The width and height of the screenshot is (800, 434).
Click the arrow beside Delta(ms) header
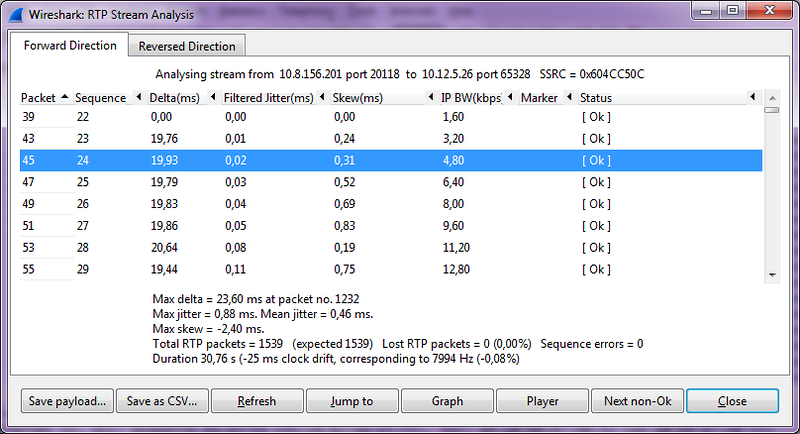[213, 96]
